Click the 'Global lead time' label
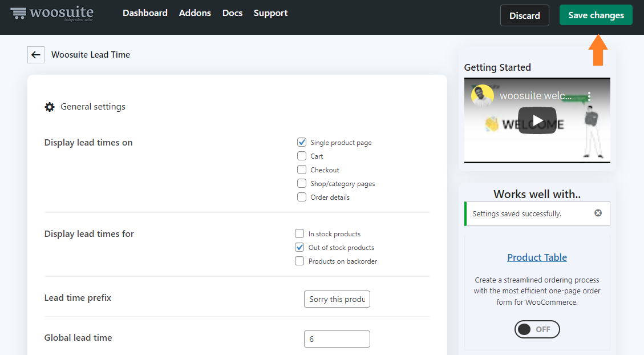Image resolution: width=644 pixels, height=355 pixels. [78, 338]
